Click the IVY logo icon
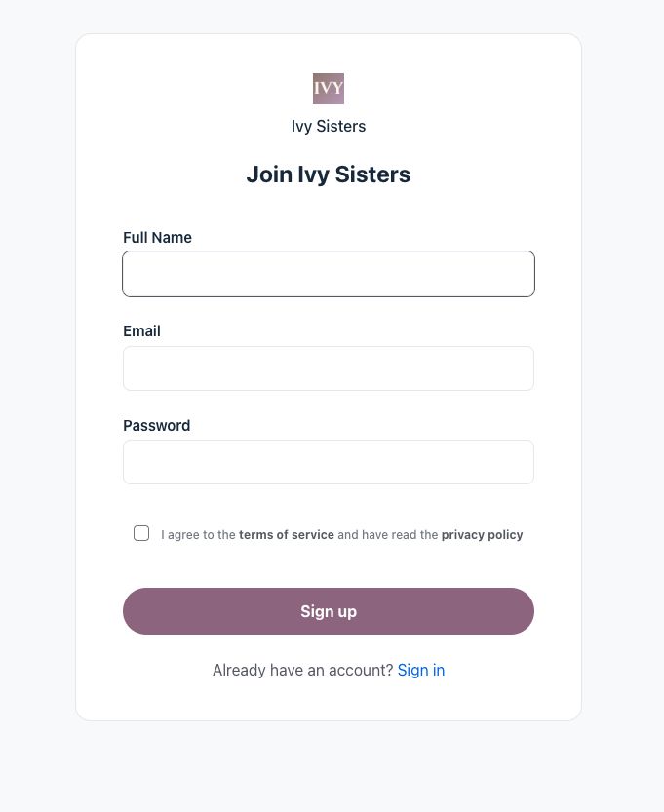 pos(329,89)
